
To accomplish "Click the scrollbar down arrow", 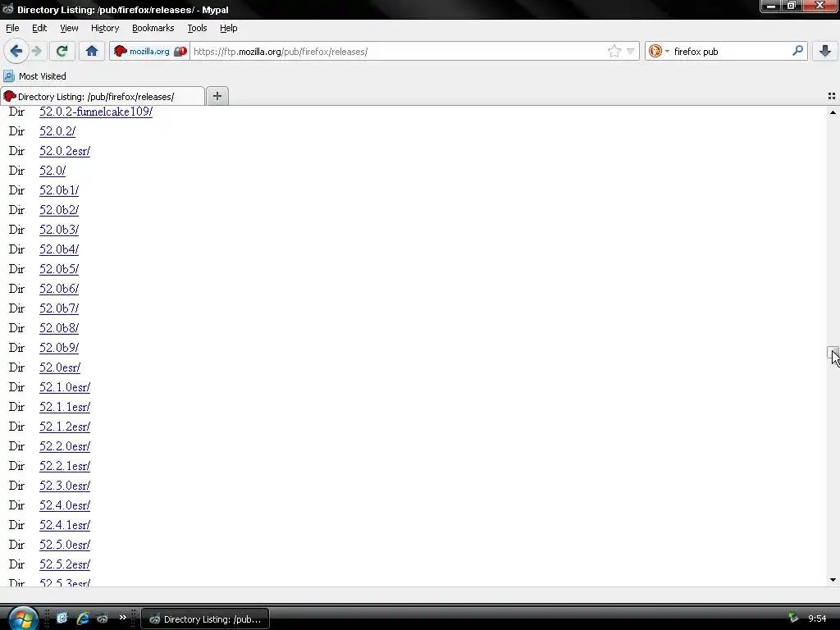I will pos(833,580).
